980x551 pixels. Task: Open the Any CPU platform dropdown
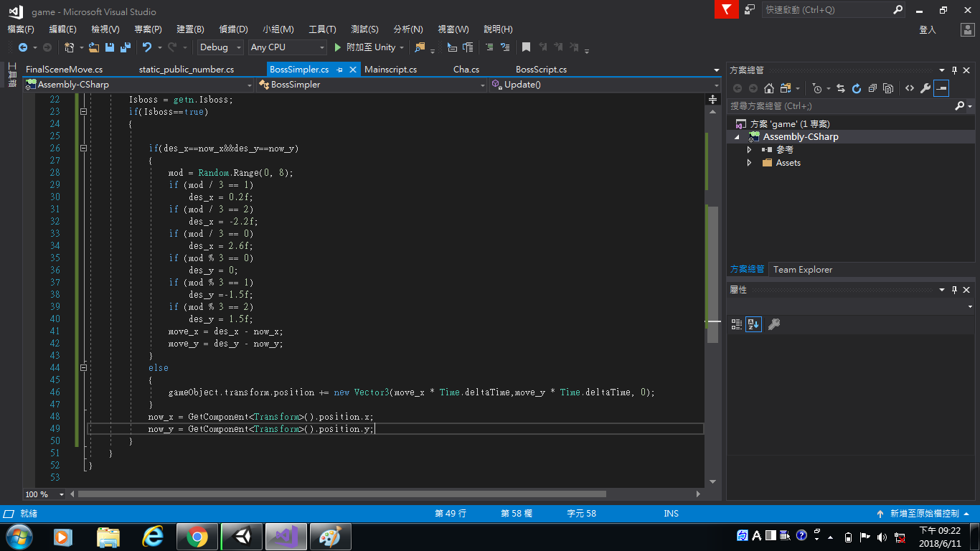(x=321, y=47)
